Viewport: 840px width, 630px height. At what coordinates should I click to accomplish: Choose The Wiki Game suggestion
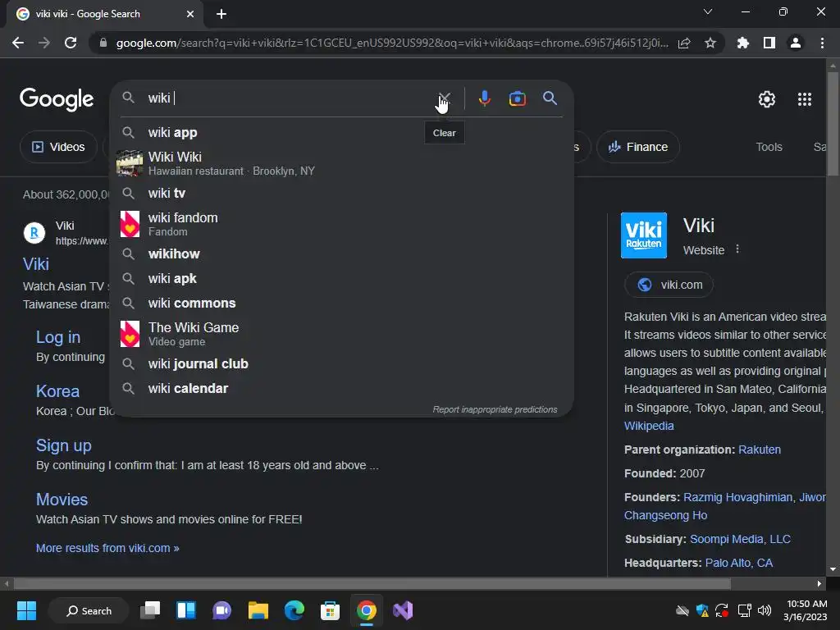pos(341,334)
